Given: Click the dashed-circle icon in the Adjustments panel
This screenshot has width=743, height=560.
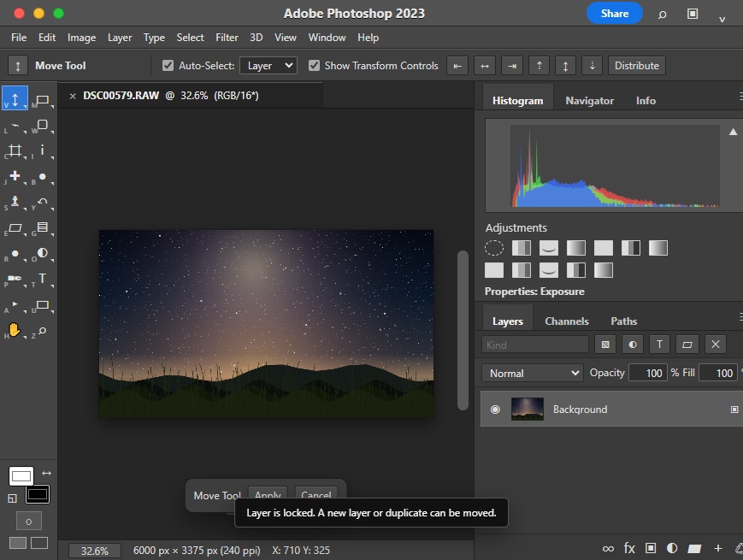Looking at the screenshot, I should [493, 248].
